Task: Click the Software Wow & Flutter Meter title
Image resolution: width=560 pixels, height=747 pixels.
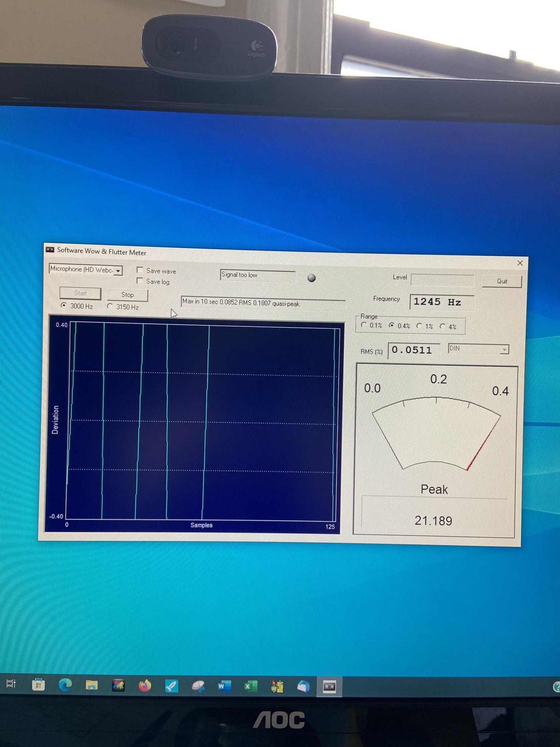Action: pos(102,251)
